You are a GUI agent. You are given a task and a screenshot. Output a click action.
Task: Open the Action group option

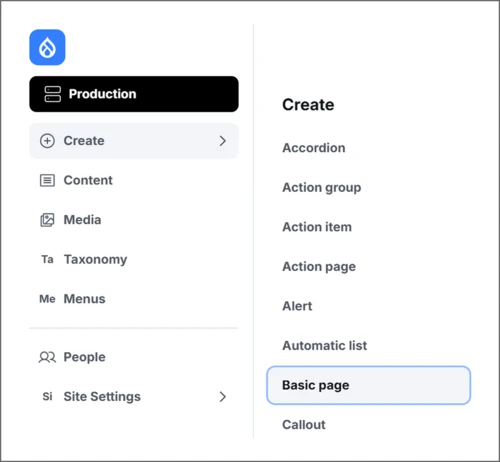(322, 188)
